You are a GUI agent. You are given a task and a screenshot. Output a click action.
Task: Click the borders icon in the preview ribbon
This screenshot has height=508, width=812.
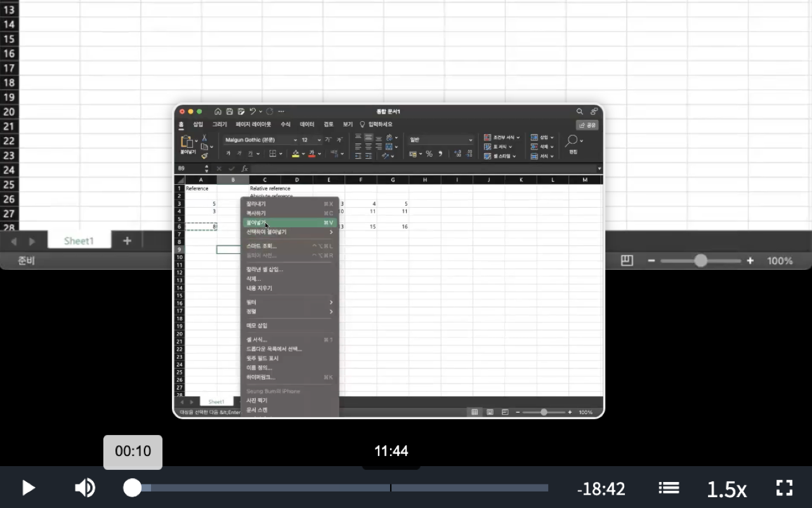[272, 154]
